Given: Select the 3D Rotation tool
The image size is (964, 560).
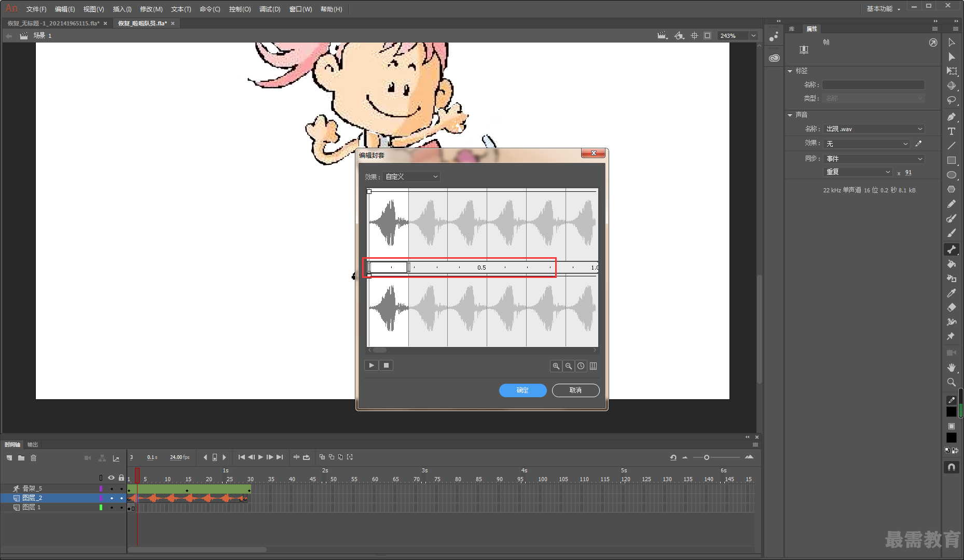Looking at the screenshot, I should [952, 86].
